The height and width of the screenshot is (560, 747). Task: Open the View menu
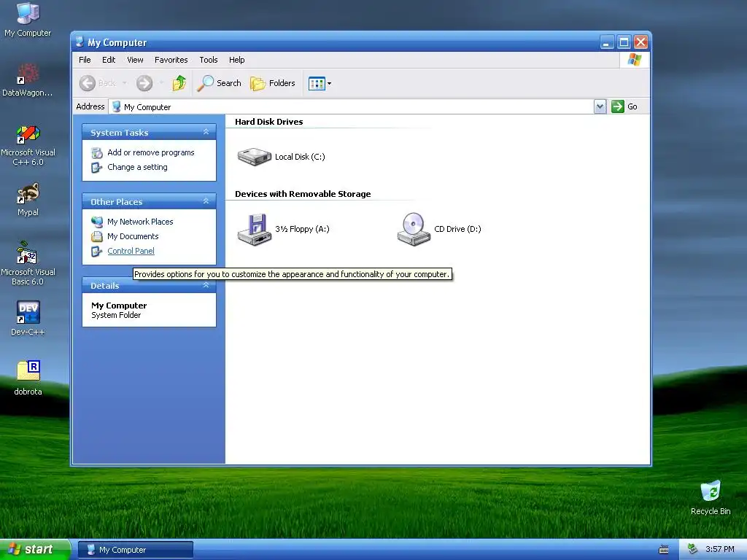pos(135,60)
